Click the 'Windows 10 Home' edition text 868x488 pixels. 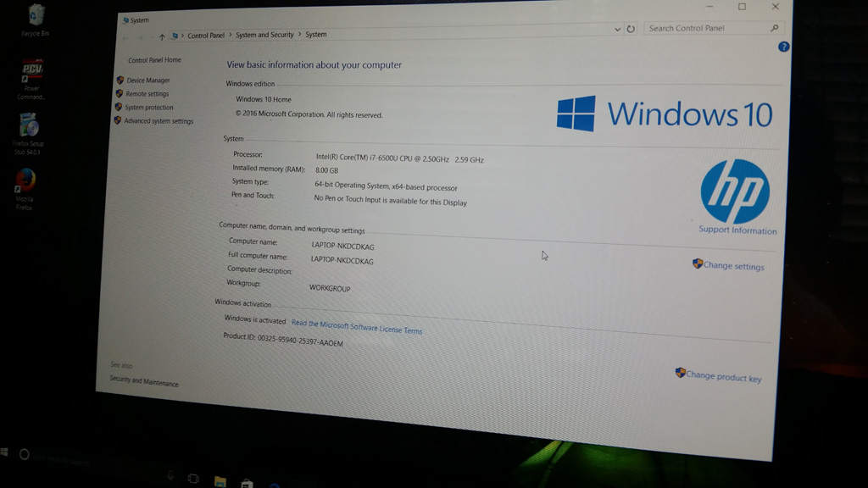pos(264,100)
